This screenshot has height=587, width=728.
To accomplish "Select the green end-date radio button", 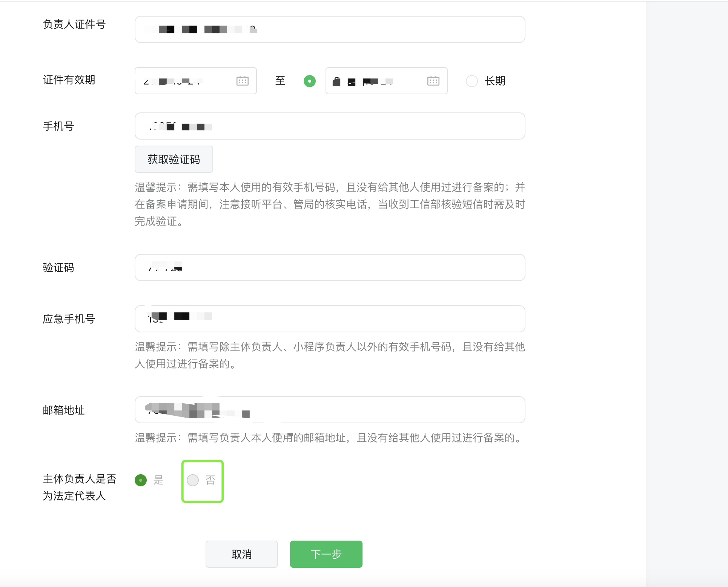I will pyautogui.click(x=310, y=81).
